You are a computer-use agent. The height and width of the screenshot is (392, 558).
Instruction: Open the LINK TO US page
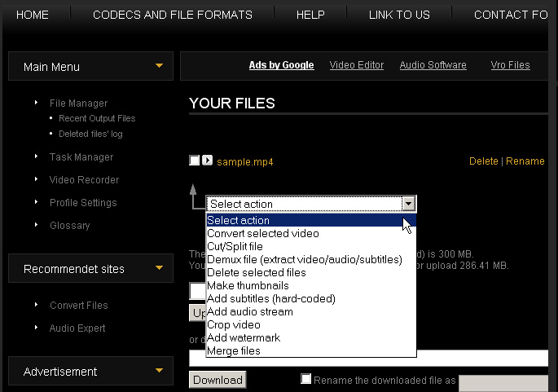[399, 15]
